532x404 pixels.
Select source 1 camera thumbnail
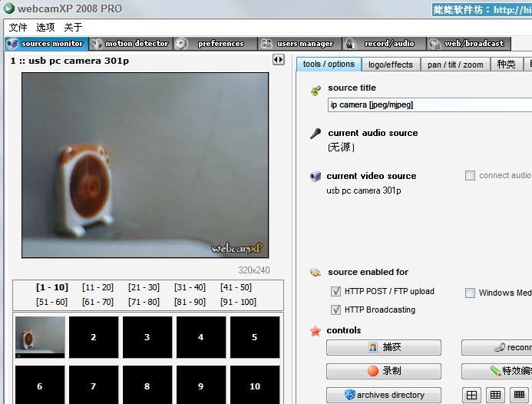pyautogui.click(x=40, y=337)
